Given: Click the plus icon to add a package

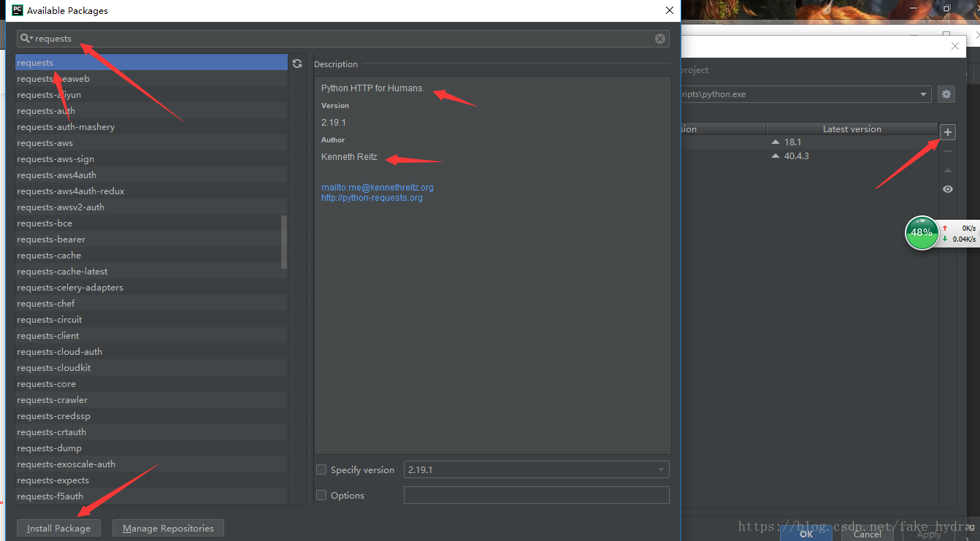Looking at the screenshot, I should point(948,132).
